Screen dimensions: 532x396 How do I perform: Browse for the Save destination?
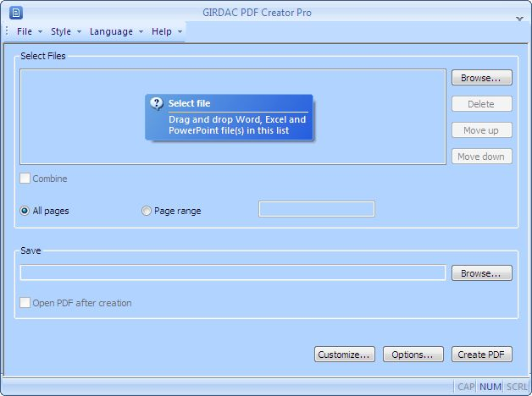(481, 273)
